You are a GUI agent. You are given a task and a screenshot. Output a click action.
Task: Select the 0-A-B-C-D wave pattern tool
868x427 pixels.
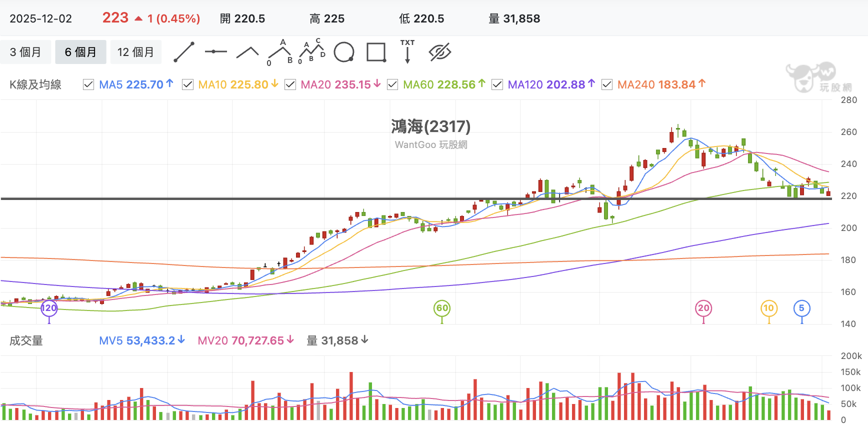pyautogui.click(x=311, y=51)
